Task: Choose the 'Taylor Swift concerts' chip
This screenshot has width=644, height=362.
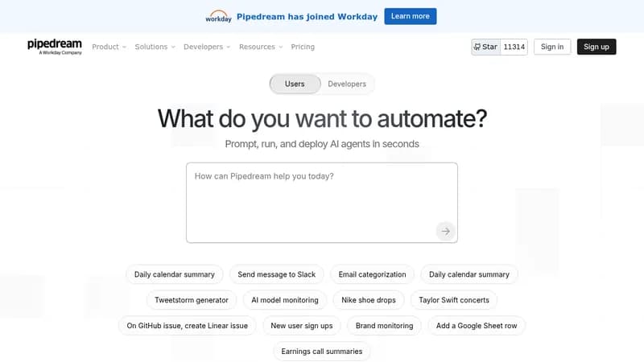Action: point(454,300)
